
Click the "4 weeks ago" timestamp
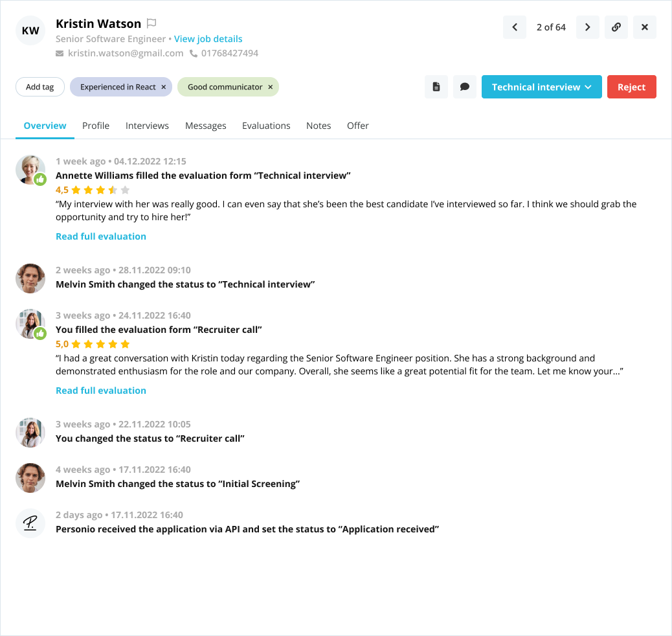[x=83, y=470]
